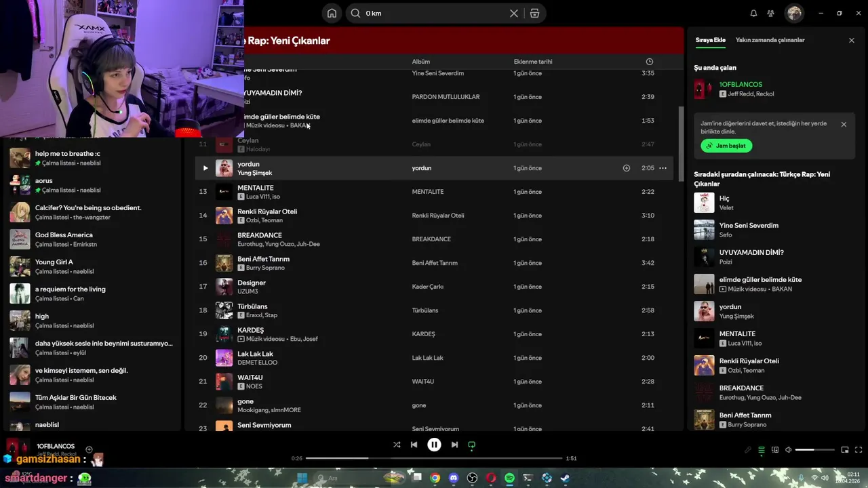Adjust the volume slider
Viewport: 868px width, 488px height.
point(814,450)
